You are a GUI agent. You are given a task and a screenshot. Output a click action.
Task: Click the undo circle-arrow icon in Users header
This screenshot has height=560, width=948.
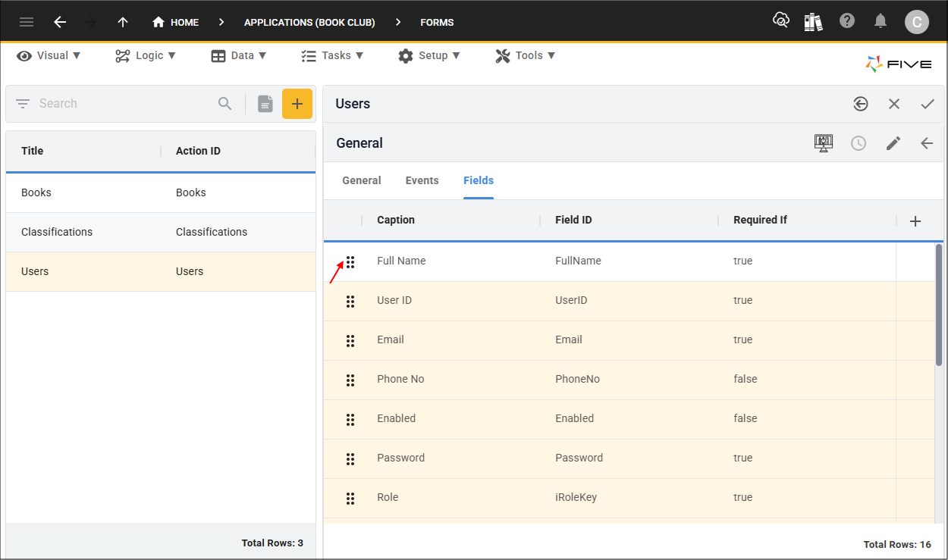861,104
